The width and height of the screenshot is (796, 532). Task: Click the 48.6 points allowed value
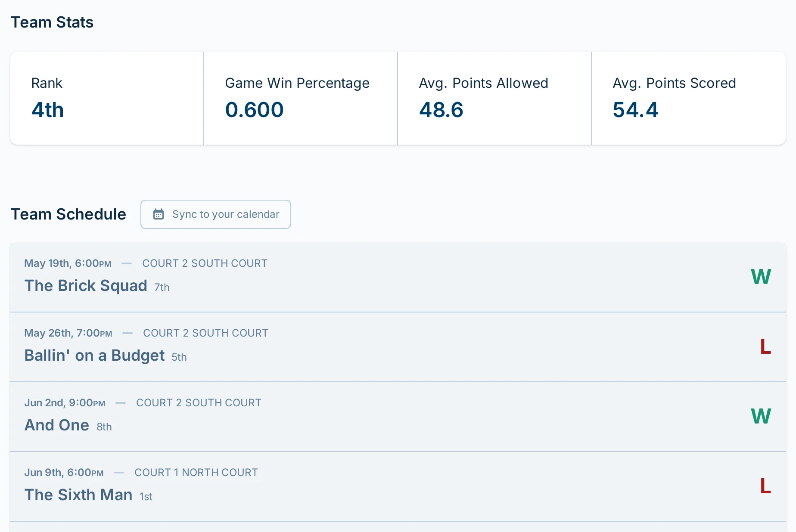tap(441, 110)
